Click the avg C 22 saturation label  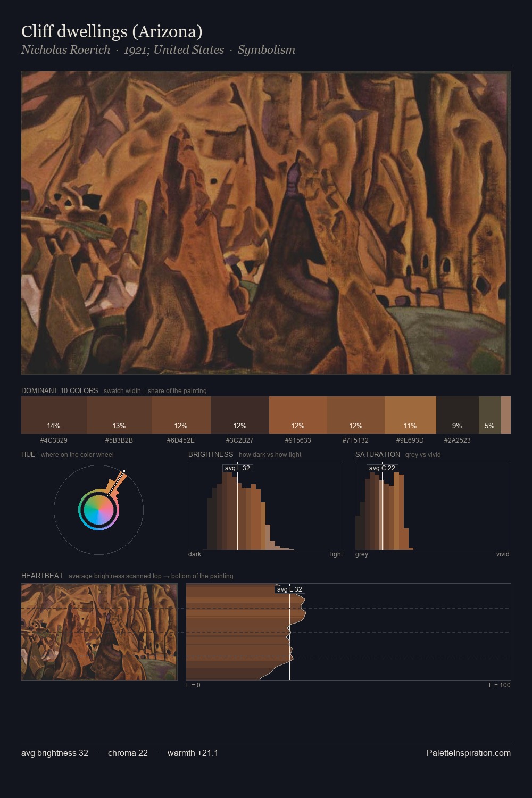point(382,468)
